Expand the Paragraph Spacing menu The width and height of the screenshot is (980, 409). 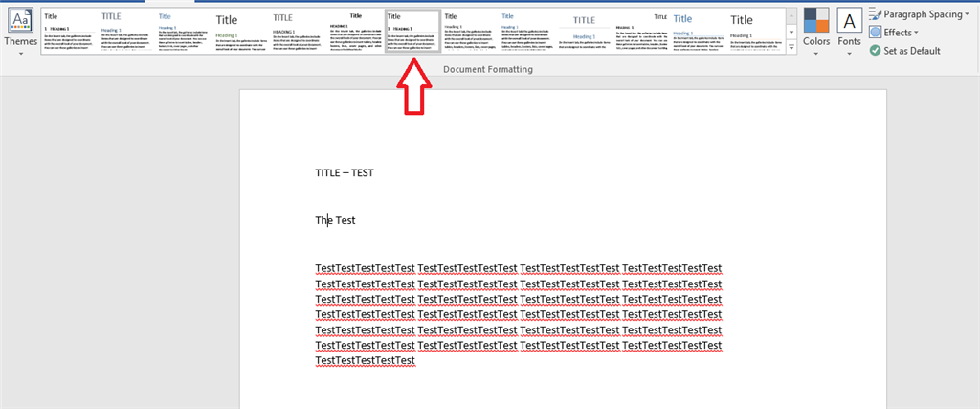click(918, 14)
